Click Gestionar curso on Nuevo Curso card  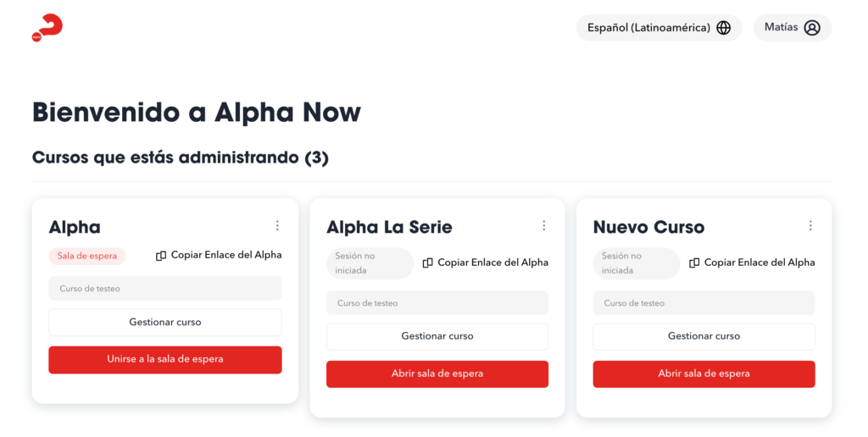pos(704,336)
